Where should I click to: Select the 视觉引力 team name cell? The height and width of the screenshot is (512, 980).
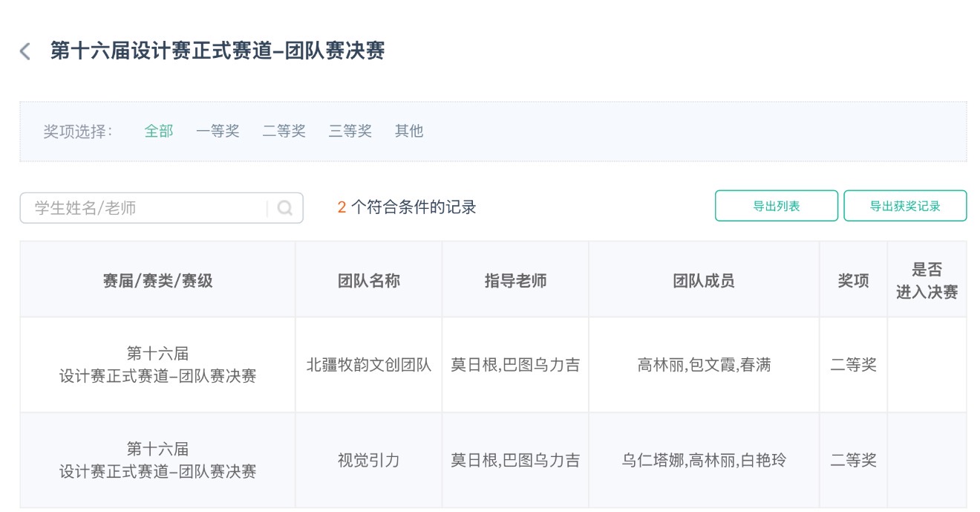pyautogui.click(x=368, y=461)
